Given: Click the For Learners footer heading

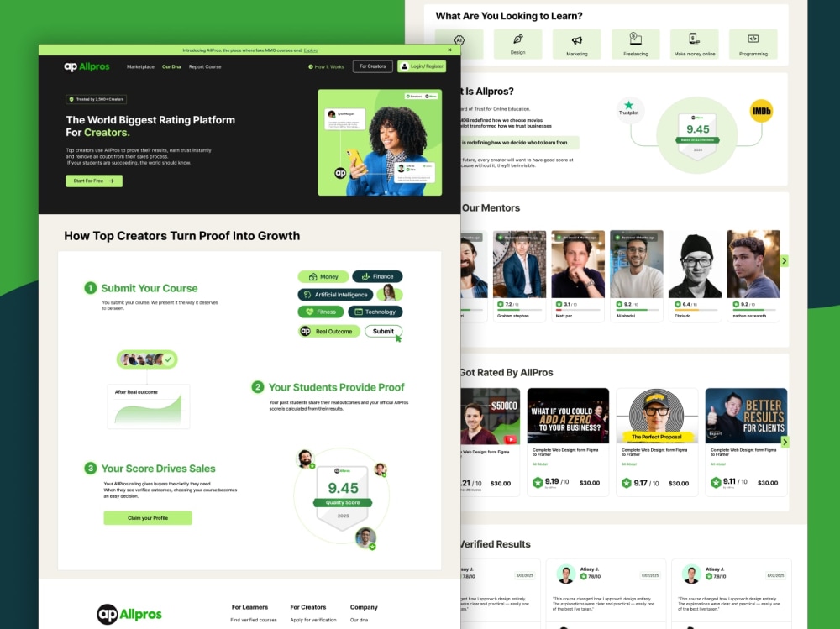Looking at the screenshot, I should pos(249,607).
